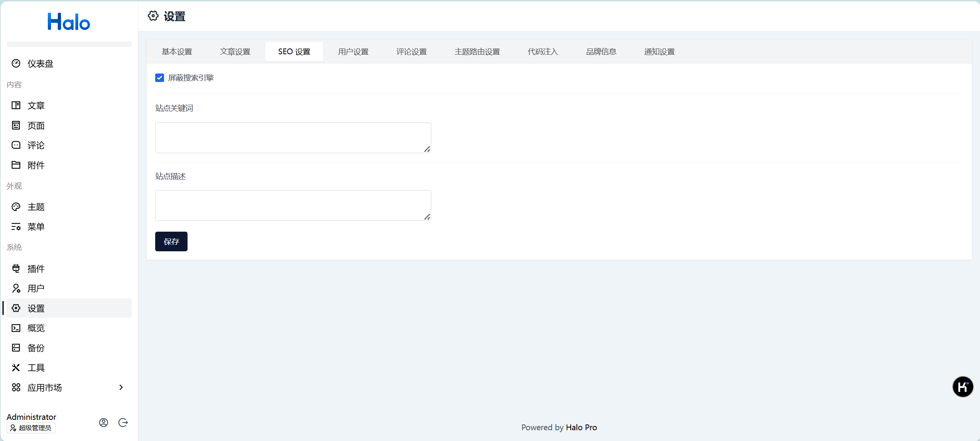Open attachments folder icon

point(16,165)
